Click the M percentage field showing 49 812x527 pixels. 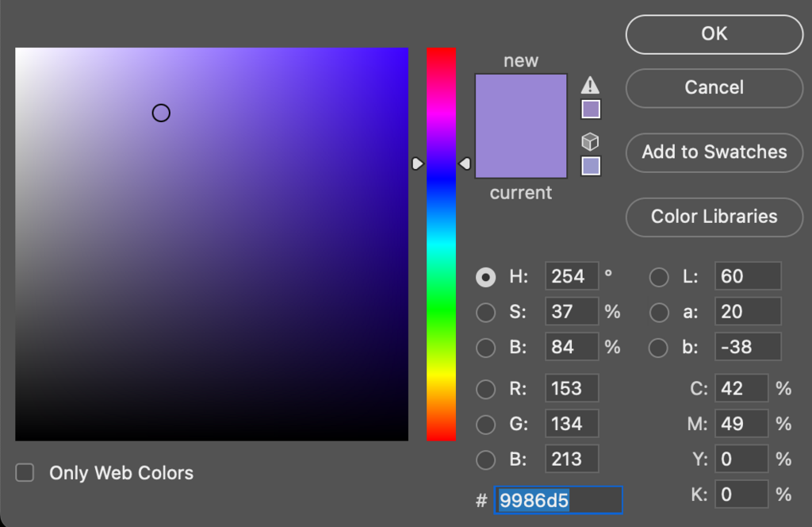coord(741,423)
